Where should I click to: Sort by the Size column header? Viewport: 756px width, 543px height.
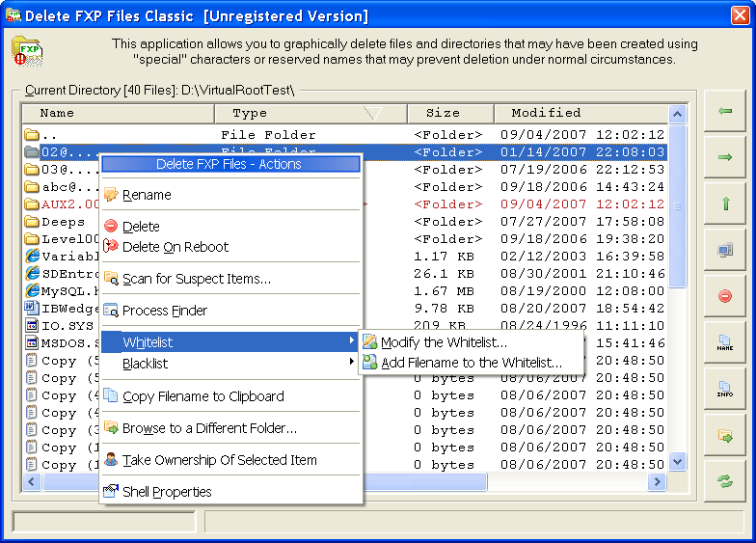(451, 114)
